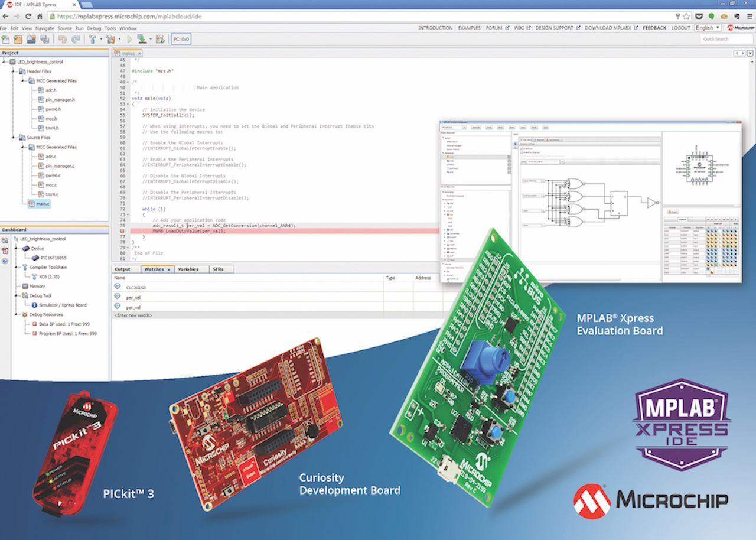The width and height of the screenshot is (756, 540).
Task: Click the Redo toolbar icon
Action: coord(76,40)
